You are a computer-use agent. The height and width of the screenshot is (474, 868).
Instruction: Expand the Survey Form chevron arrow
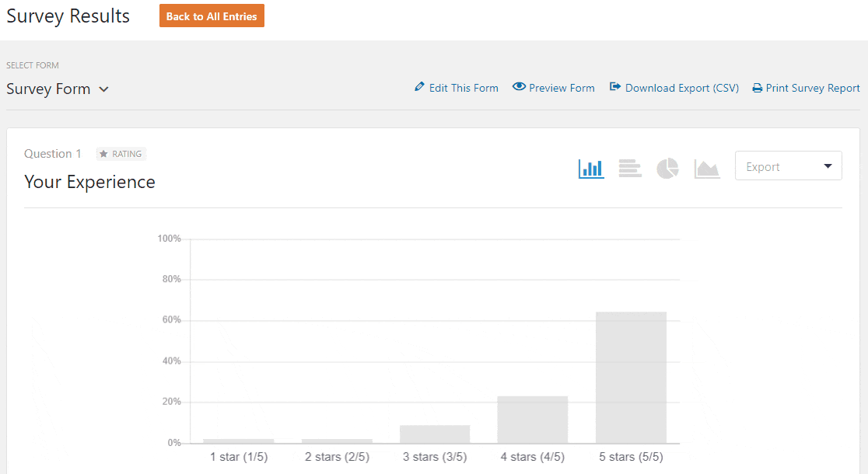click(103, 89)
